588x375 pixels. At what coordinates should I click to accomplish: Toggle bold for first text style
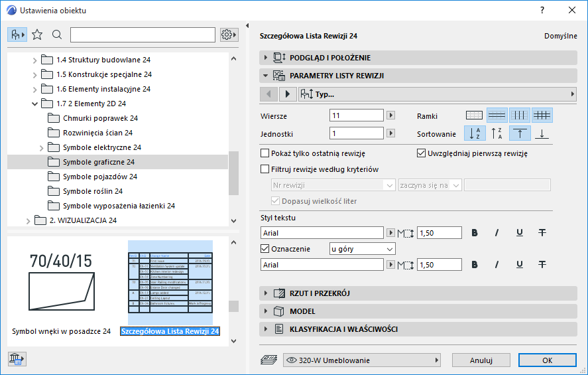click(474, 232)
